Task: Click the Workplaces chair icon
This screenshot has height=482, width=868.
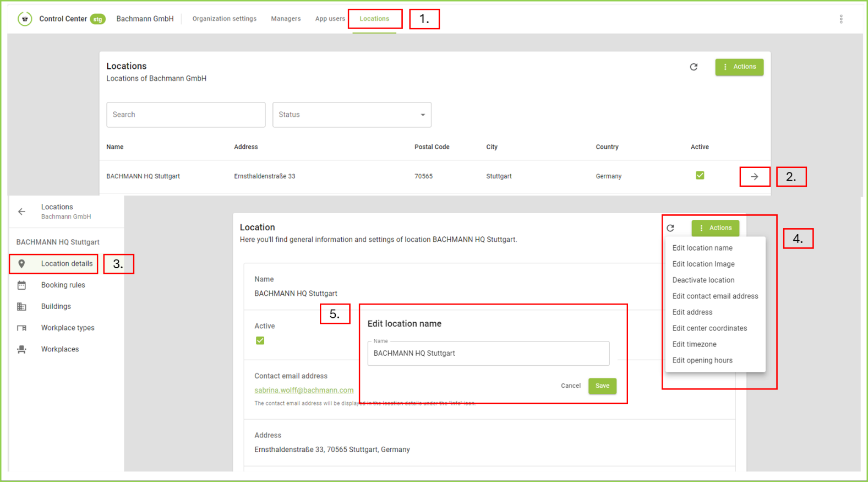Action: coord(21,349)
